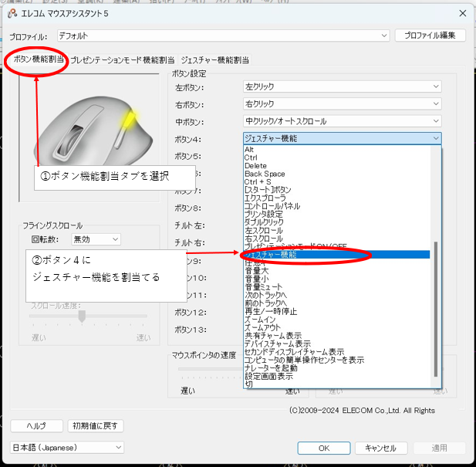Viewport: 476px width, 467px height.
Task: Select ズームイン in the list
Action: pyautogui.click(x=337, y=320)
